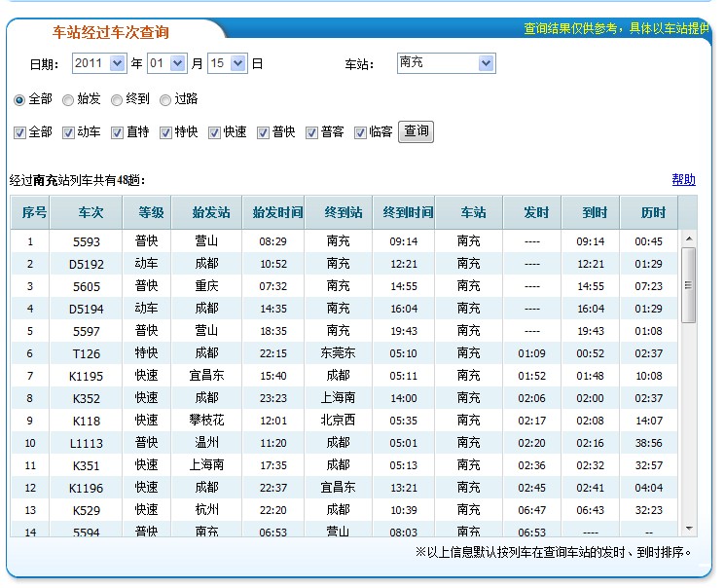This screenshot has height=588, width=725.
Task: Click destination 宜昌东 in K1196 row
Action: click(x=338, y=487)
